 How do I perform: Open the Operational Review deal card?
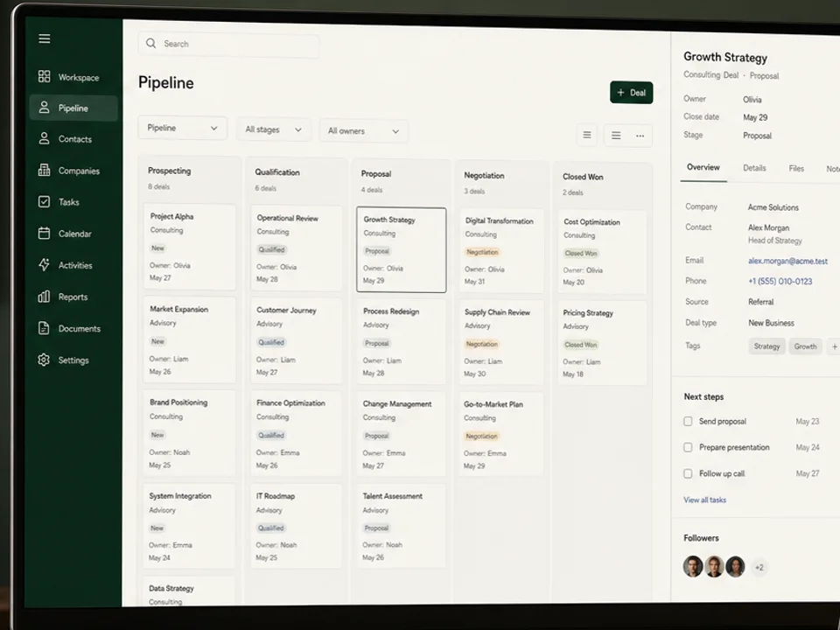[x=297, y=248]
